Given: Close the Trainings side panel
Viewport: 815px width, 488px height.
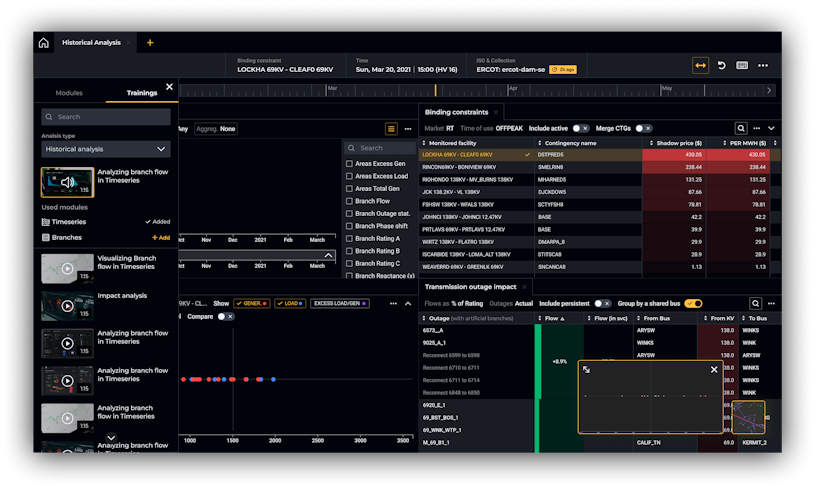Looking at the screenshot, I should [169, 87].
